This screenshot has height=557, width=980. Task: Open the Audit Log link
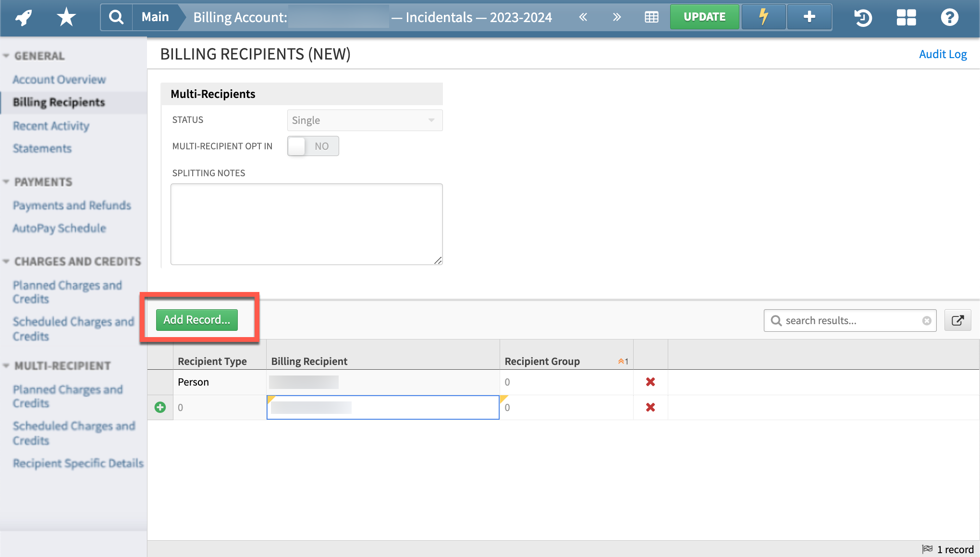coord(943,54)
